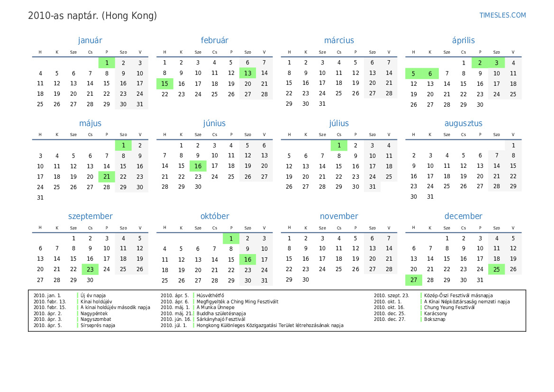
Task: Click highlighted day 3 in április
Action: click(496, 63)
